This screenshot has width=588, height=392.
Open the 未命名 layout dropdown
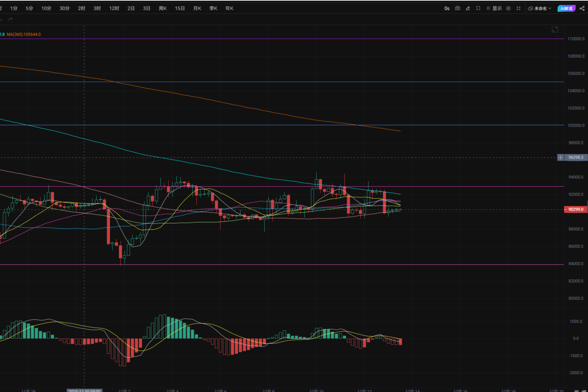(x=541, y=8)
